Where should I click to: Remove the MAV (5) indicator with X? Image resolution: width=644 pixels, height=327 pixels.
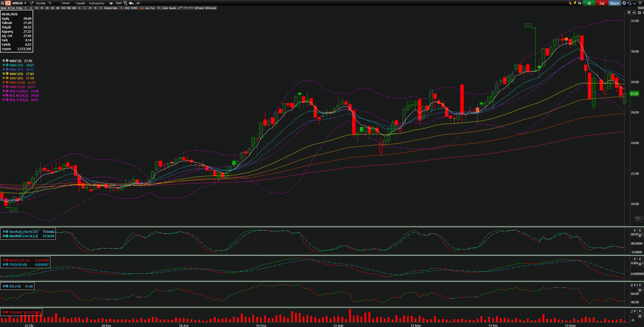point(4,61)
